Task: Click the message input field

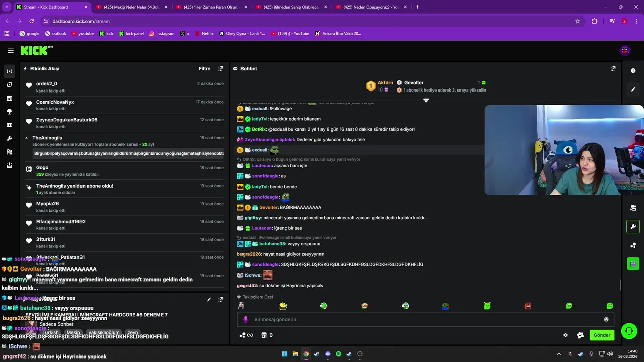Action: (426, 319)
